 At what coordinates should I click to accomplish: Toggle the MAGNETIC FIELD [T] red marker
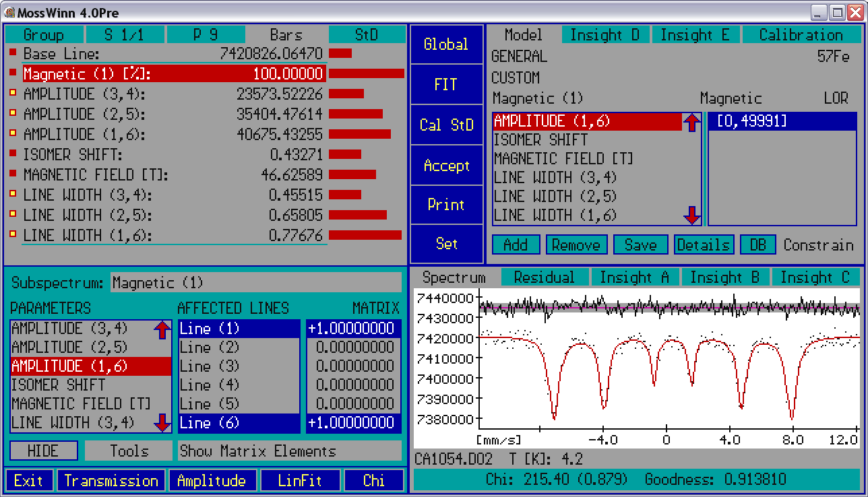click(13, 174)
